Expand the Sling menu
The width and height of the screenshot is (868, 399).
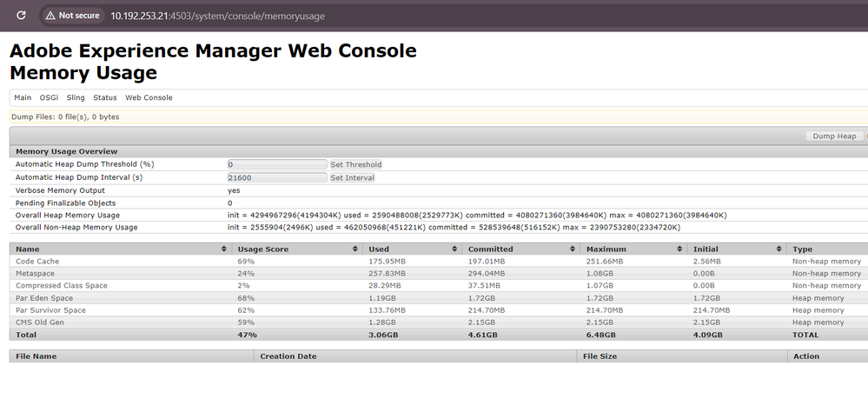[x=76, y=97]
